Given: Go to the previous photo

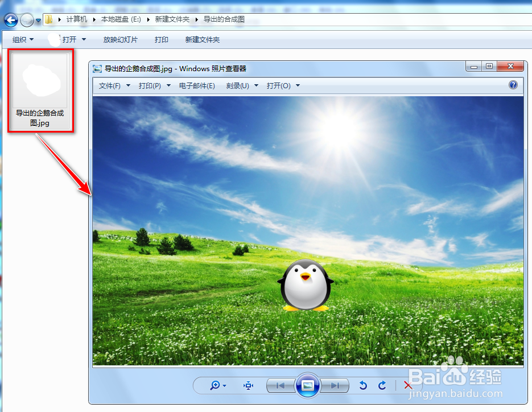Looking at the screenshot, I should [x=281, y=386].
